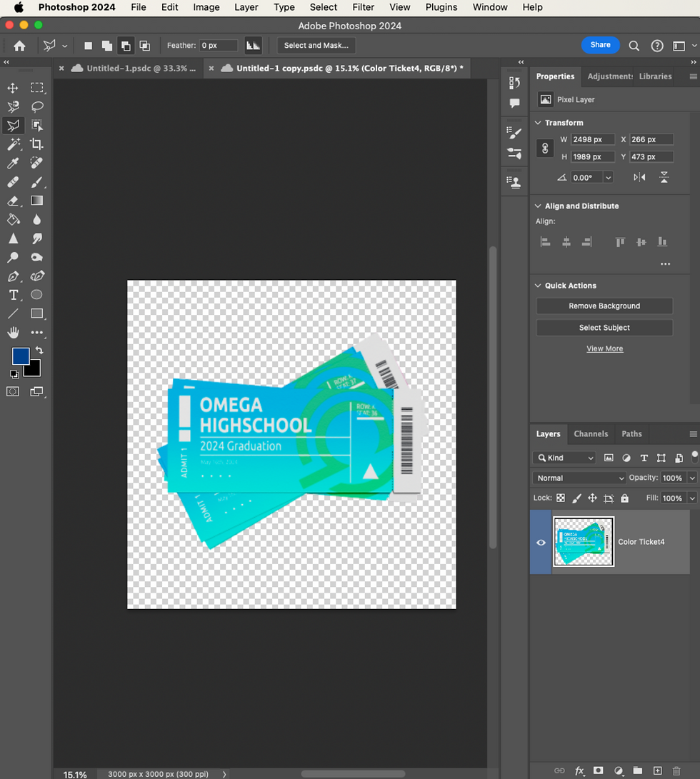700x779 pixels.
Task: Open the Edit Toolbar three-dots menu
Action: (37, 332)
